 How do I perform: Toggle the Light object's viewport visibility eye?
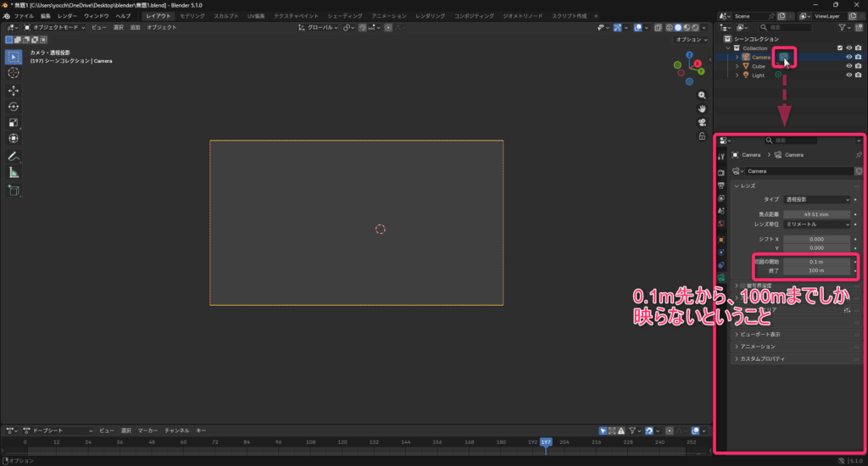point(849,75)
